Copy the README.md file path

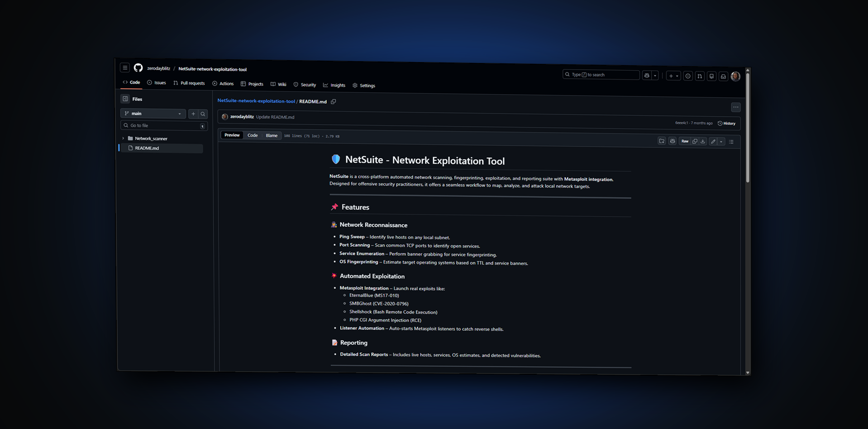coord(334,101)
